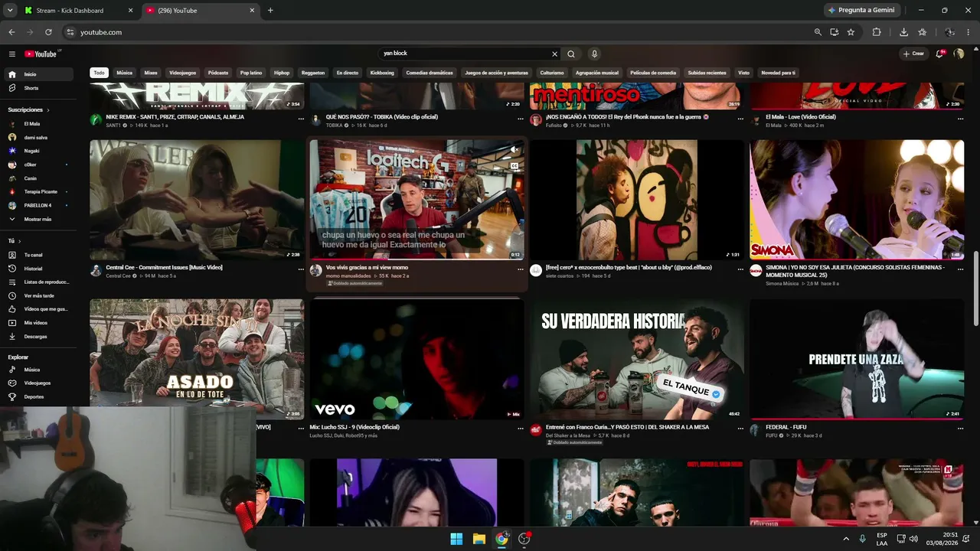The image size is (980, 551).
Task: Open Mis vídeos in the sidebar
Action: click(x=37, y=323)
